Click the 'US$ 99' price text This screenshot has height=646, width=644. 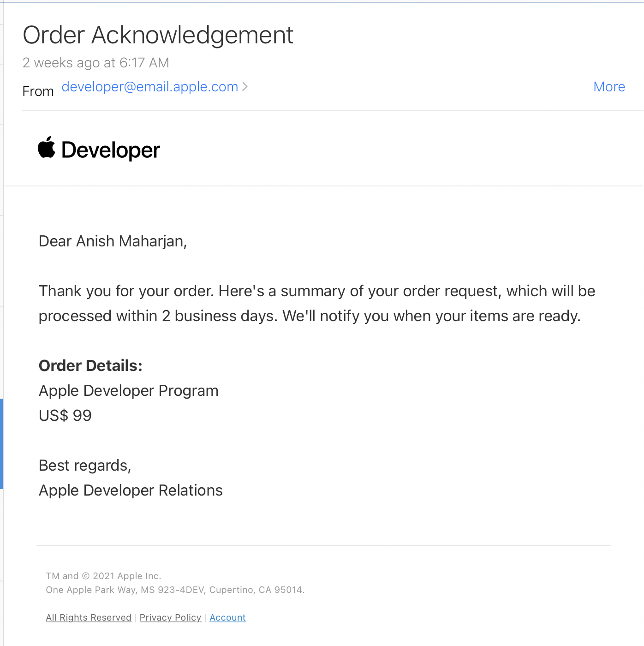(66, 416)
